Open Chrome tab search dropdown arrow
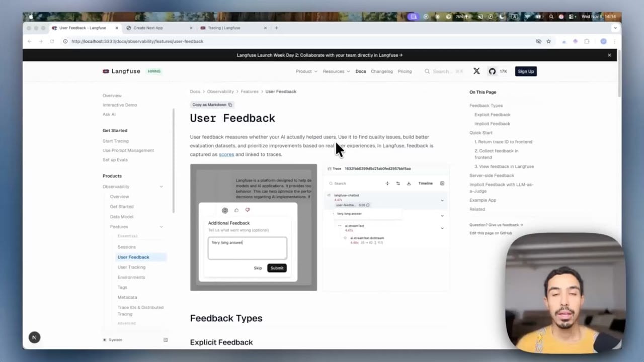The image size is (644, 362). (x=615, y=28)
